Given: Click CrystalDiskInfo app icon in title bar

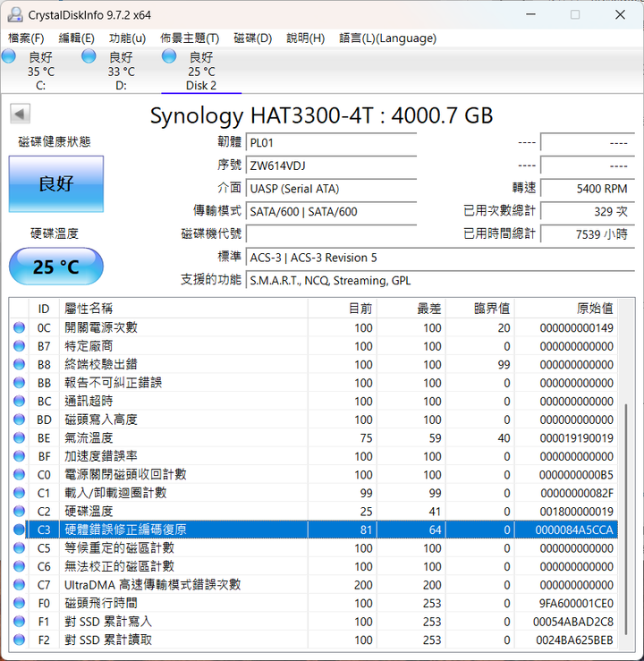Looking at the screenshot, I should [13, 14].
